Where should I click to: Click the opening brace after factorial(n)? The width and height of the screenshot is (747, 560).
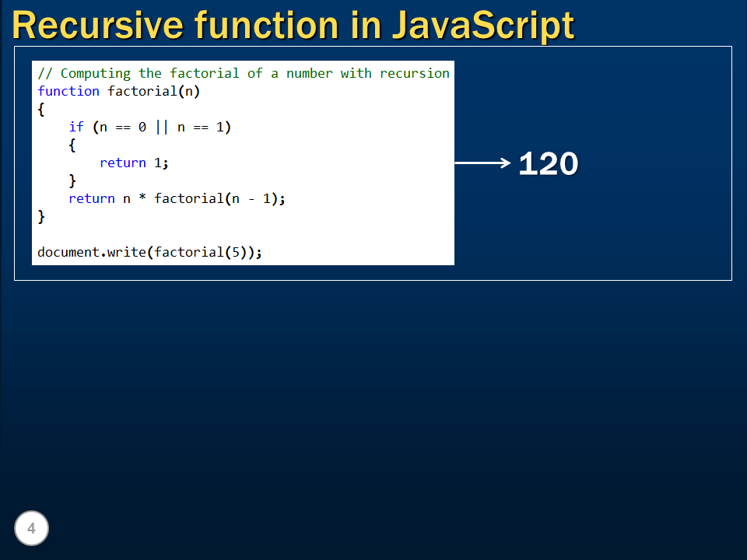click(x=40, y=109)
